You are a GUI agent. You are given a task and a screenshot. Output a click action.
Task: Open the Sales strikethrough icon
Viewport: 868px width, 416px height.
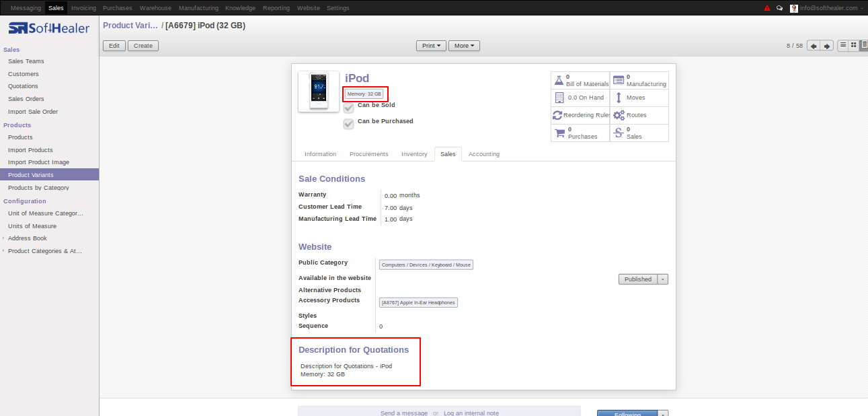618,133
